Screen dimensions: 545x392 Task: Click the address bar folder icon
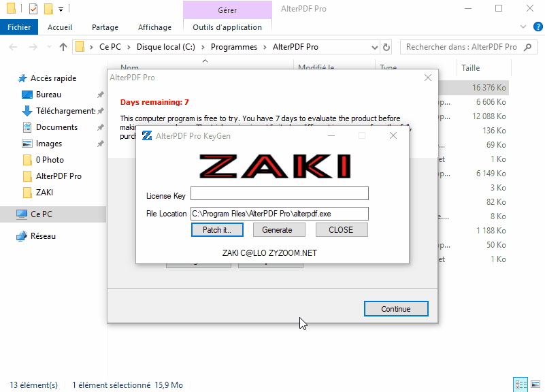pos(80,46)
